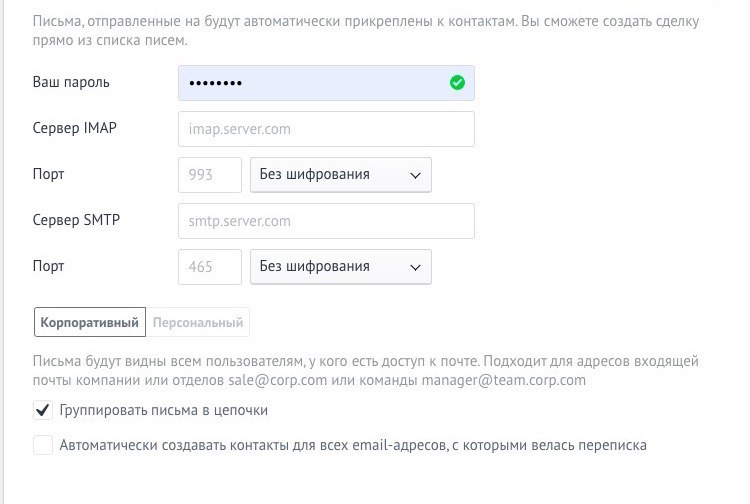Uncheck Группировать письма в цепочки
The height and width of the screenshot is (504, 750).
coord(43,410)
